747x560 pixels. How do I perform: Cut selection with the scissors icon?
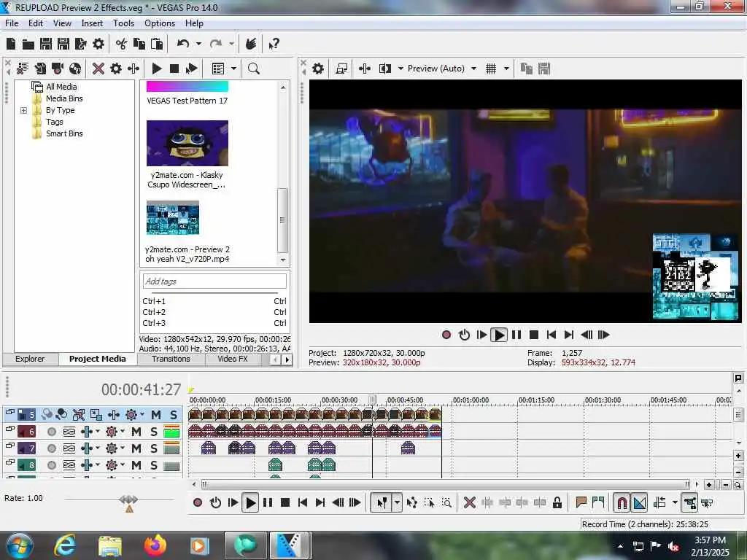point(122,44)
